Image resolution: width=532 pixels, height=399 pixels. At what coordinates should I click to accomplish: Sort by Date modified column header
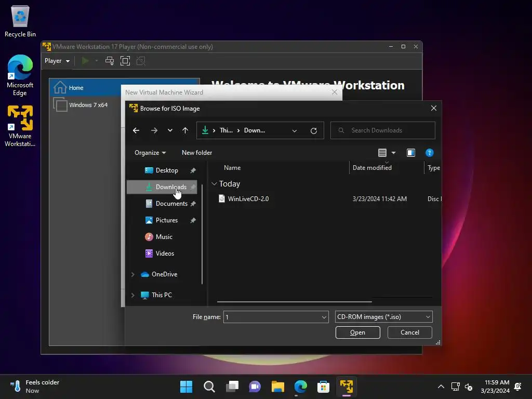coord(372,168)
